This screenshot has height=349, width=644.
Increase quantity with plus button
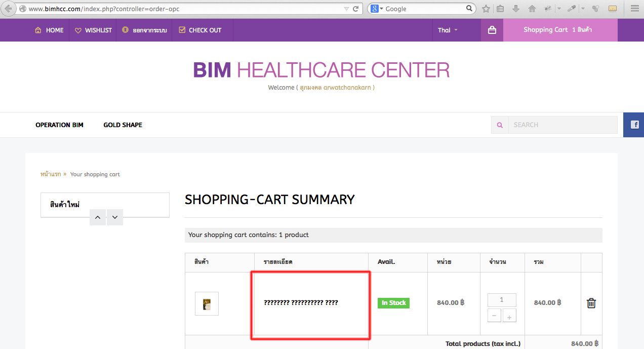(509, 315)
